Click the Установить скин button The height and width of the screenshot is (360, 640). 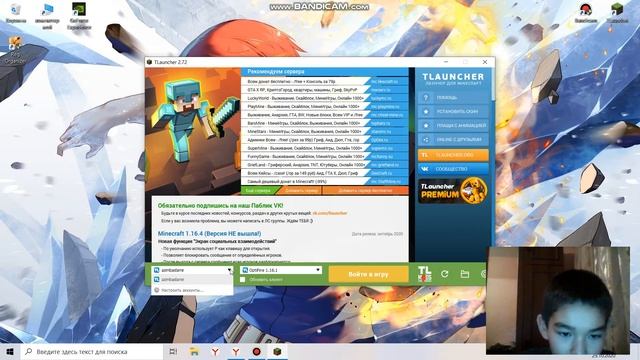pyautogui.click(x=453, y=111)
